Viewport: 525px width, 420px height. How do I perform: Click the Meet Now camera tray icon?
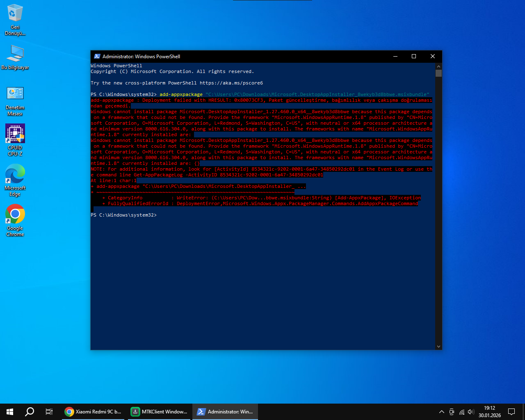452,412
